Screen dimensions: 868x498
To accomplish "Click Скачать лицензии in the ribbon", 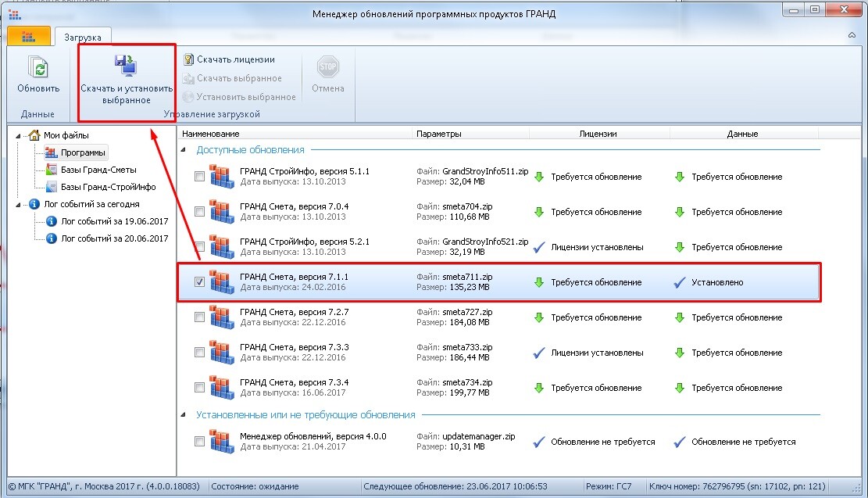I will (229, 59).
